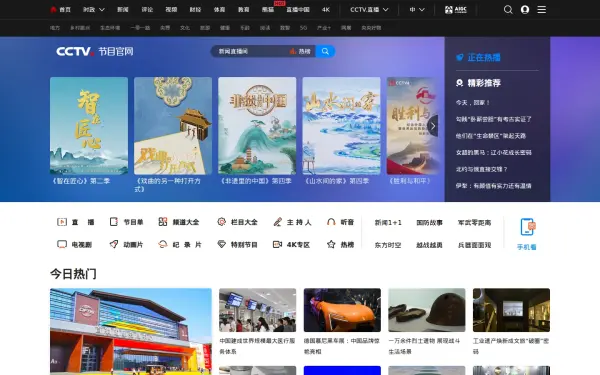Open 纪录片 documentary icon shortcut
The height and width of the screenshot is (375, 600).
[163, 244]
